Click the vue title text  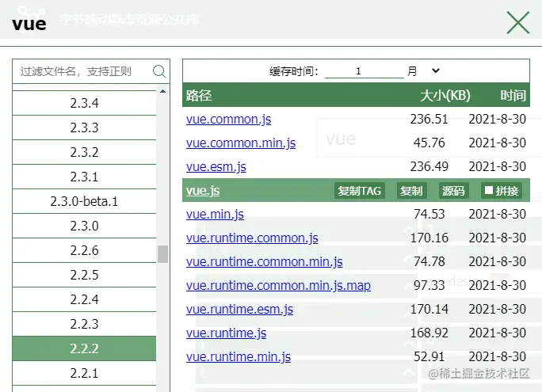tap(29, 24)
